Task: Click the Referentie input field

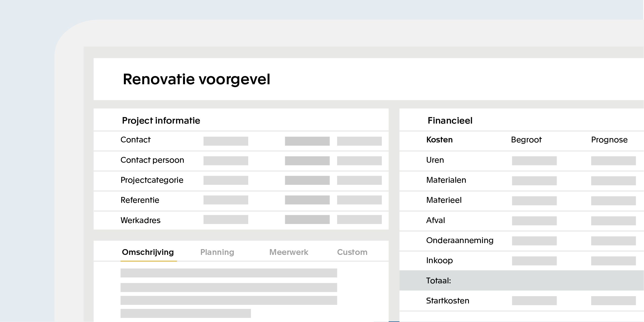Action: (x=226, y=200)
